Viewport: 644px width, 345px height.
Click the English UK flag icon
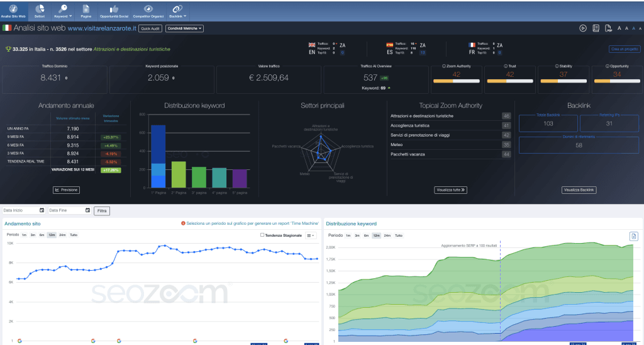coord(312,45)
